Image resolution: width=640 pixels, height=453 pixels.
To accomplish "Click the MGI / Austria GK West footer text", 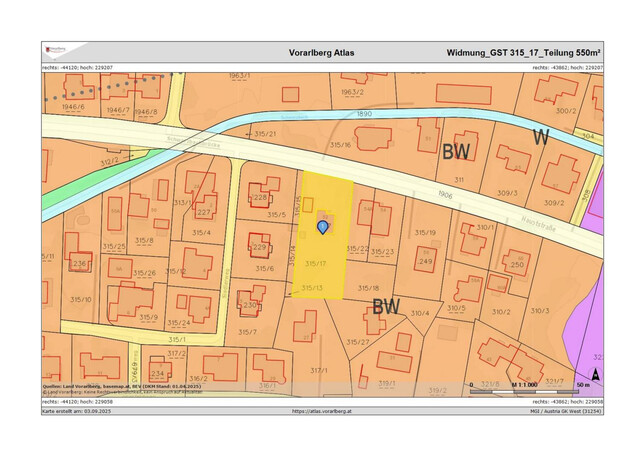I will [x=566, y=410].
